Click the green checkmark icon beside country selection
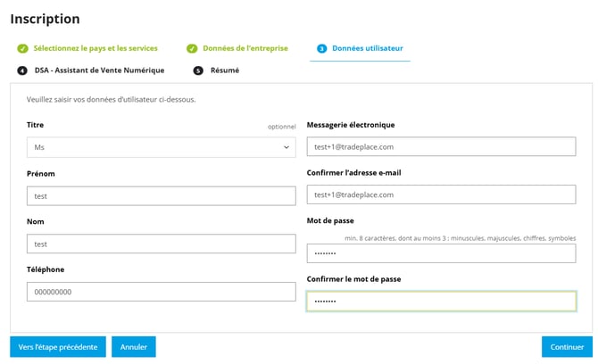This screenshot has width=598, height=364. tap(22, 48)
